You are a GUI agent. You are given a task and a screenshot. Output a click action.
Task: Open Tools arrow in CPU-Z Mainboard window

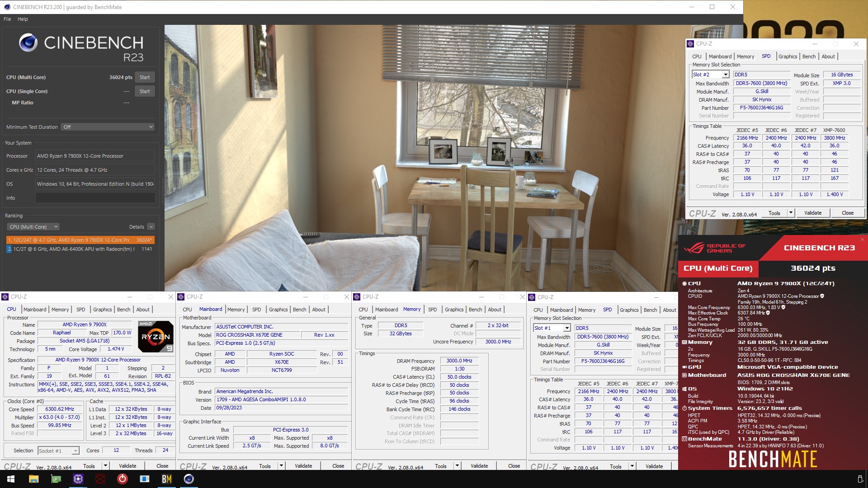pyautogui.click(x=281, y=466)
